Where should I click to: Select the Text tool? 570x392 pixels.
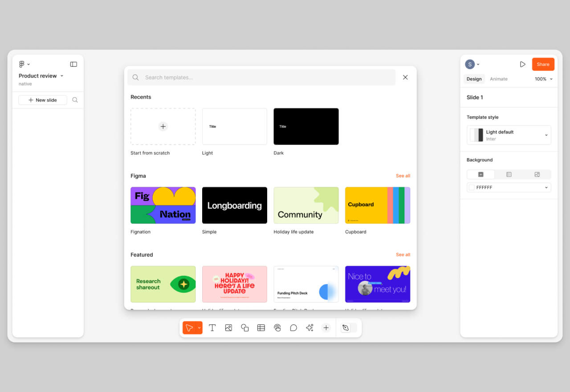click(212, 327)
